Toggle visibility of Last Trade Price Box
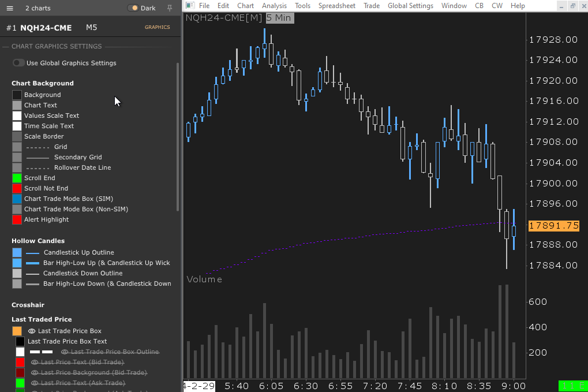The image size is (588, 392). point(32,331)
